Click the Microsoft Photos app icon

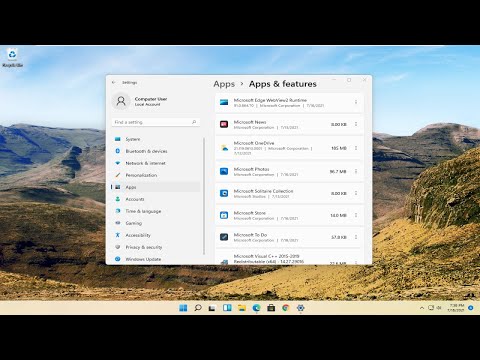click(x=224, y=171)
